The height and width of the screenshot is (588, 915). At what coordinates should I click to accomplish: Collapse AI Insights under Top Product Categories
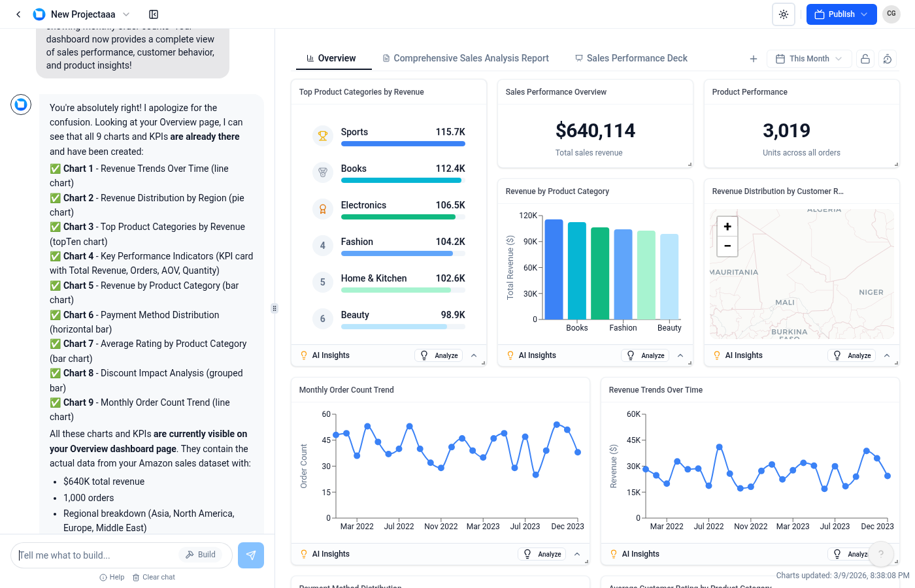tap(474, 355)
